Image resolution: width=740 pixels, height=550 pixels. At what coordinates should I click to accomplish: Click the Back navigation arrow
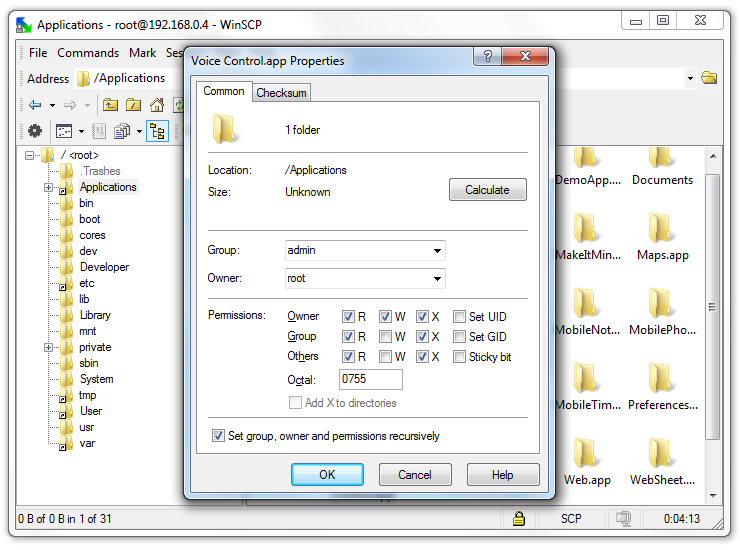coord(35,105)
